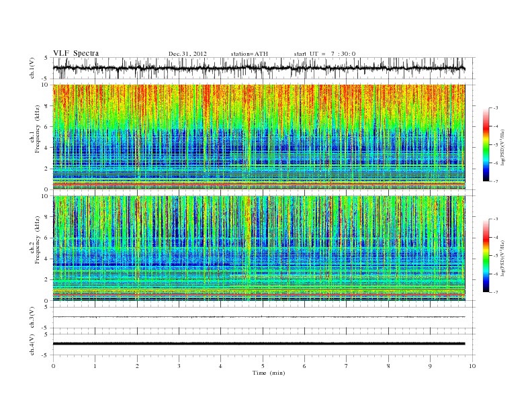Screen dimensions: 532x411
Task: Click the '2' time axis tick label
Action: [137, 366]
